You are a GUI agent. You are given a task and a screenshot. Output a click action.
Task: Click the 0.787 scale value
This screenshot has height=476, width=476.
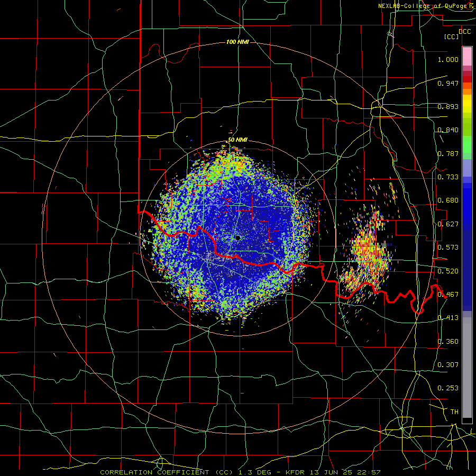pos(448,153)
